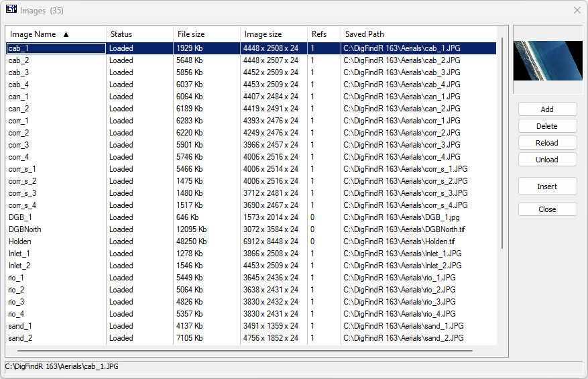
Task: Select the cab_1 image row
Action: (251, 48)
